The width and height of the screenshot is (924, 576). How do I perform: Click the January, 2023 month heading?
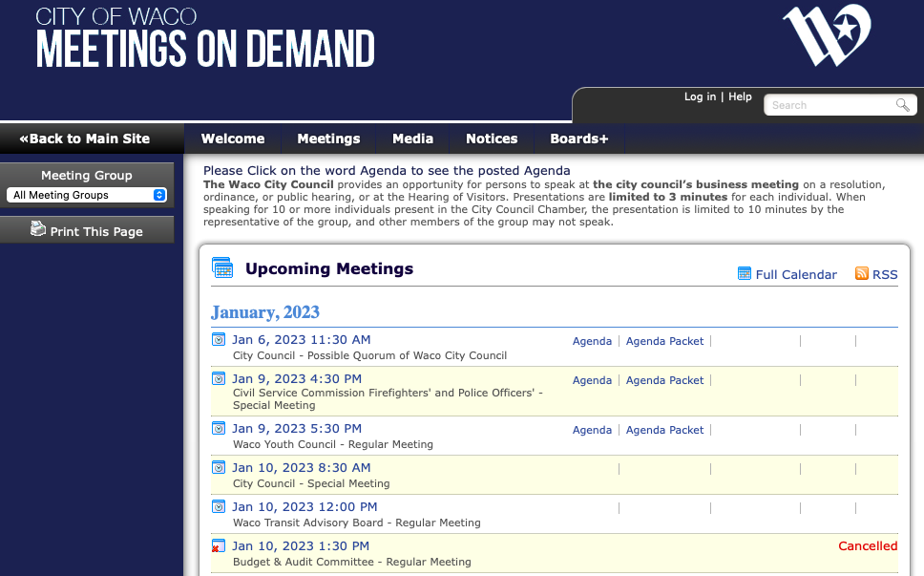coord(265,311)
